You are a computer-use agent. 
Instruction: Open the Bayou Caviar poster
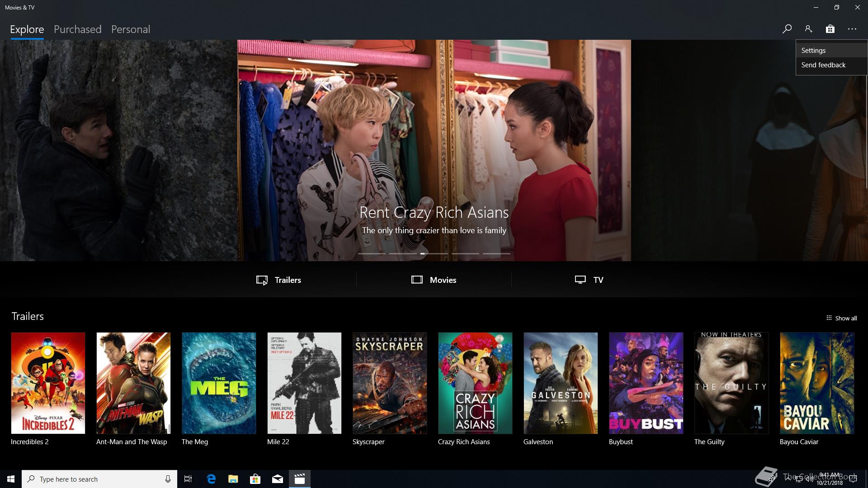tap(817, 383)
